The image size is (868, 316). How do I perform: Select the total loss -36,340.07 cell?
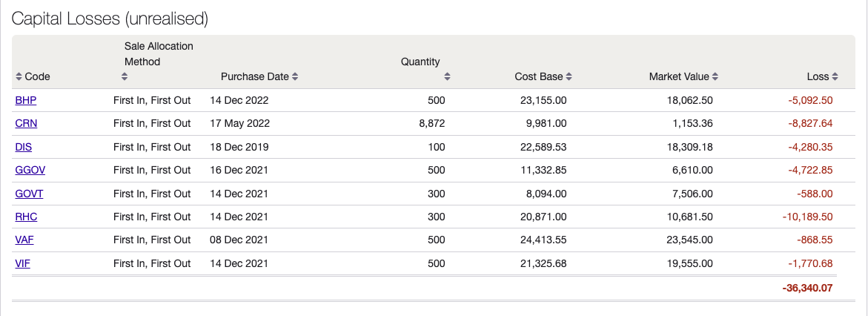point(806,288)
